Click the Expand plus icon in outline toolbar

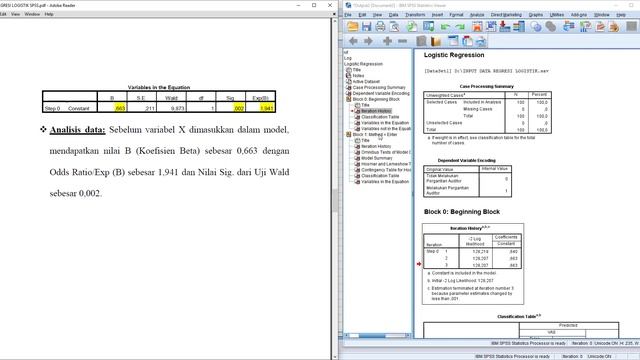[x=387, y=41]
